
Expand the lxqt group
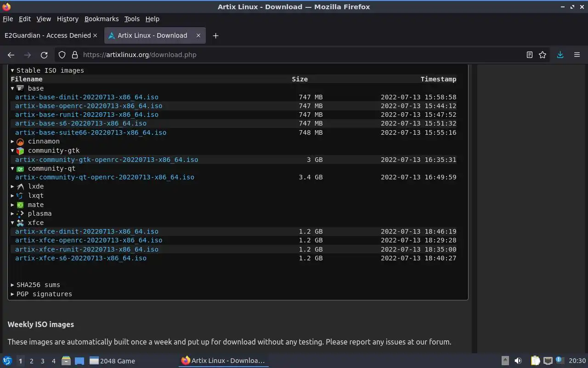[12, 195]
